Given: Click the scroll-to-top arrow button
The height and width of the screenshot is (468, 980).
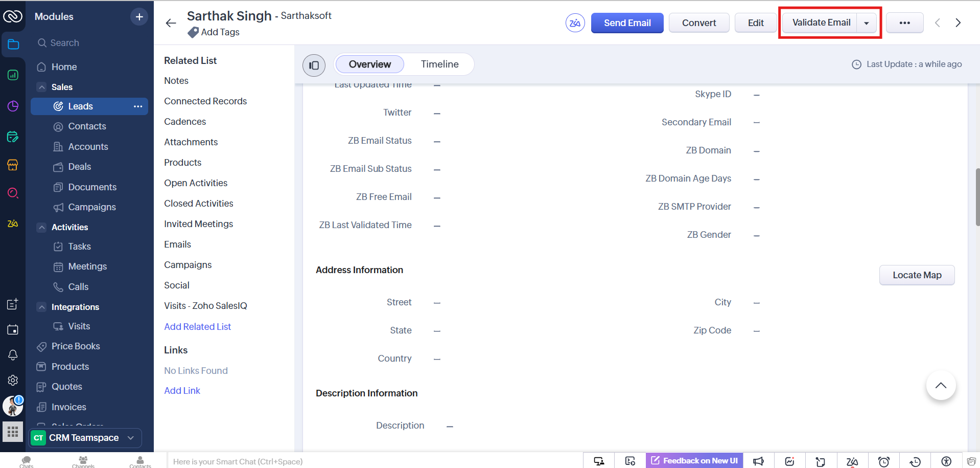Looking at the screenshot, I should tap(940, 386).
